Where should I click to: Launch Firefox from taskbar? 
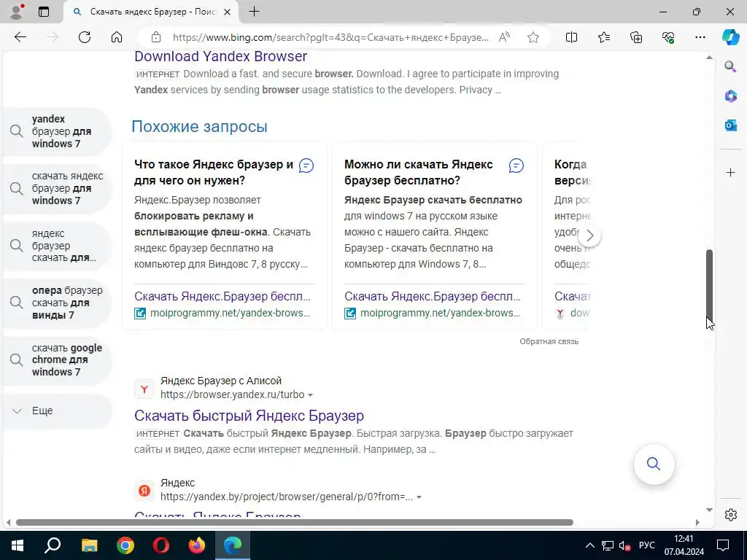click(196, 545)
